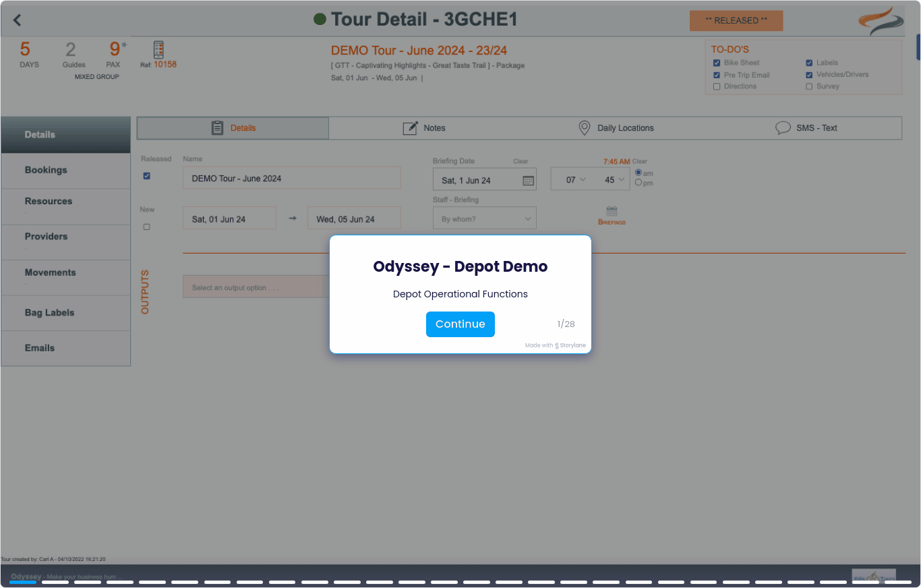
Task: Open the briefing hour dropdown showing 07
Action: (x=576, y=180)
